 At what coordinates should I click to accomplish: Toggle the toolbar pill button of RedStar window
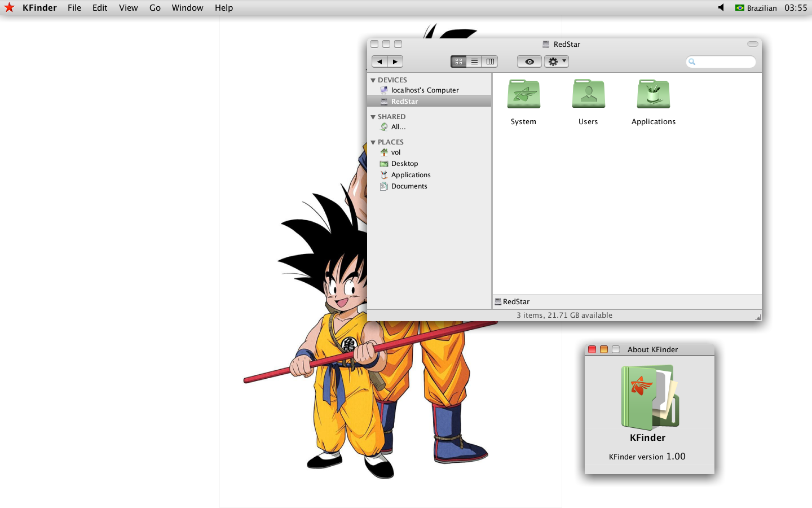pos(753,44)
